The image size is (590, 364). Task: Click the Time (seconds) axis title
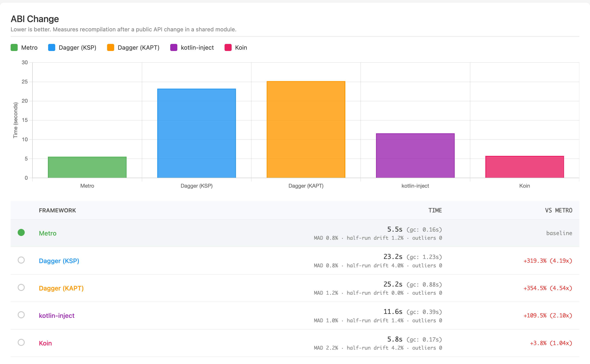(15, 120)
